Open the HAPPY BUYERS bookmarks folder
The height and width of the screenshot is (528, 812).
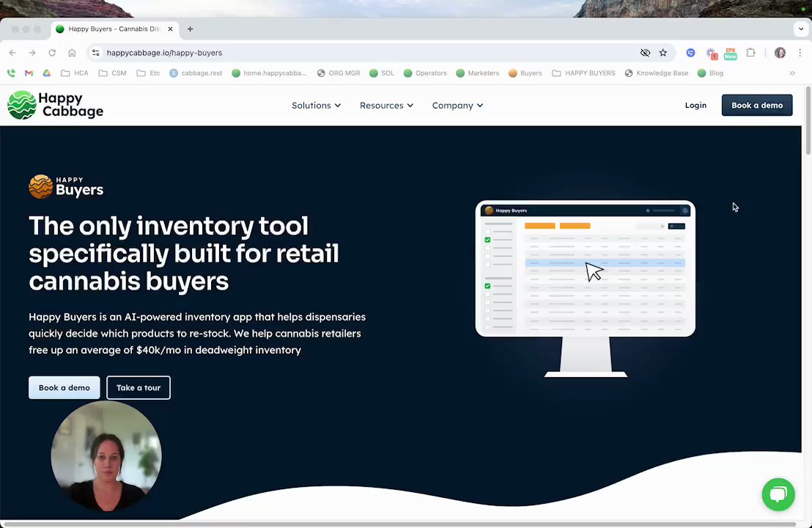coord(583,73)
